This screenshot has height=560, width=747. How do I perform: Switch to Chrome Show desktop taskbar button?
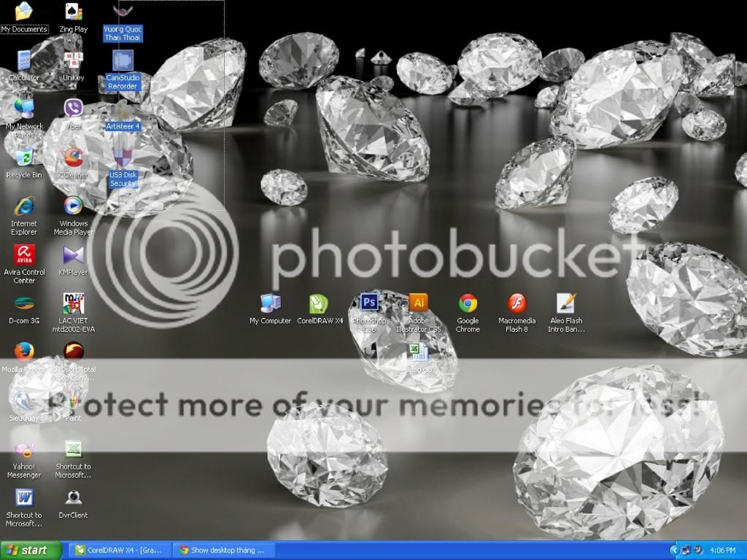(223, 550)
